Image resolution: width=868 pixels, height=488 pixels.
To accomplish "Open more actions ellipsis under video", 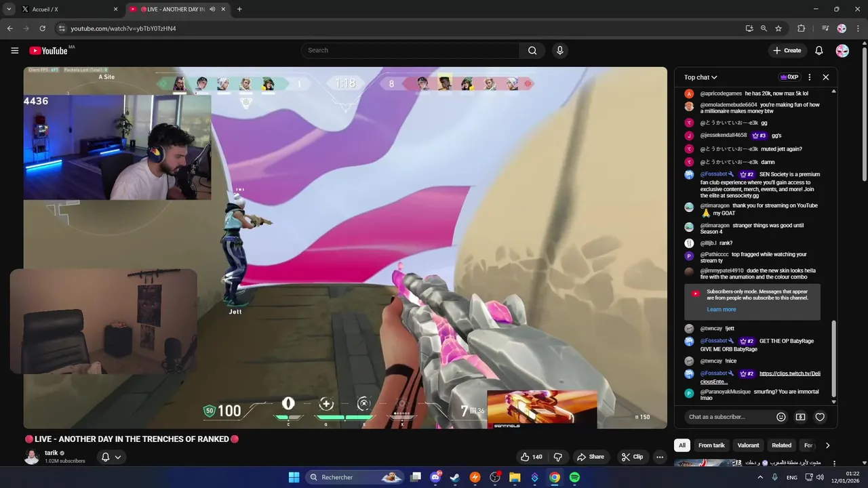I will [x=659, y=457].
